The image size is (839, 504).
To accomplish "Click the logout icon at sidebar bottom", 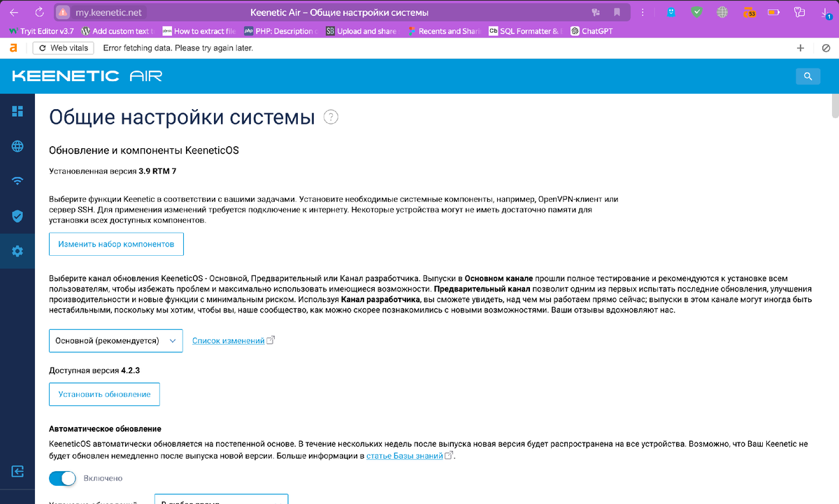I will (x=17, y=470).
